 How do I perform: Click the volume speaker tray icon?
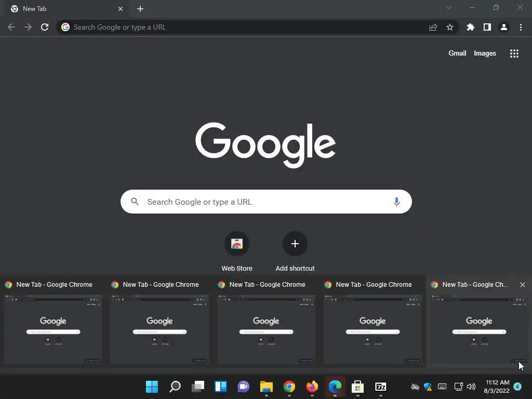[471, 387]
